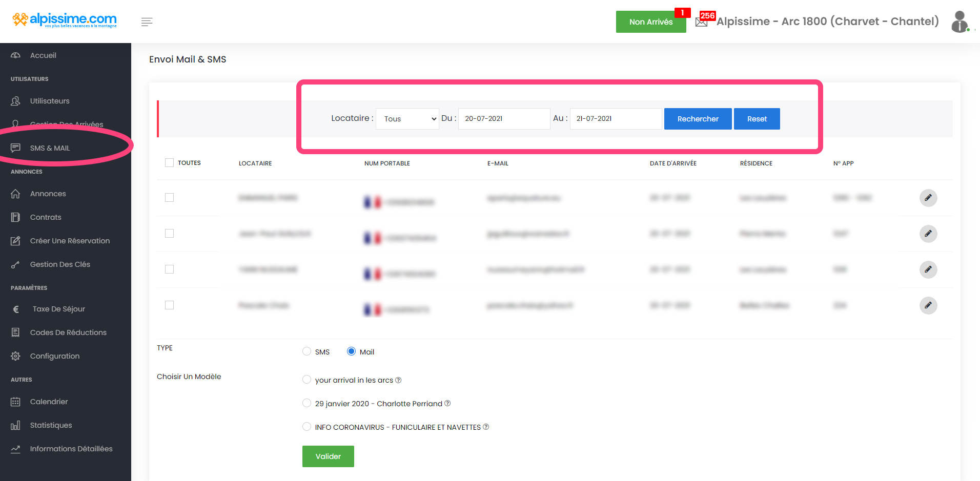Click the hamburger menu toggle icon

(x=147, y=22)
